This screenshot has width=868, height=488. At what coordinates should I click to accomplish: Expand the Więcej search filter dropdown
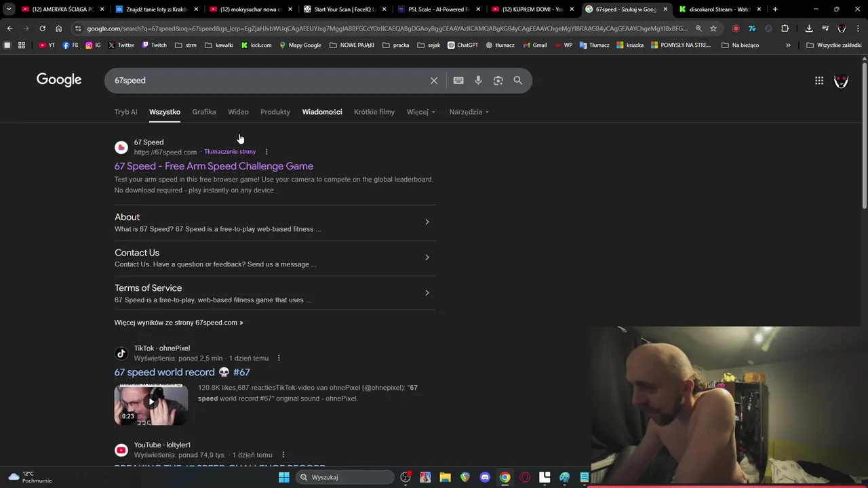tap(421, 112)
